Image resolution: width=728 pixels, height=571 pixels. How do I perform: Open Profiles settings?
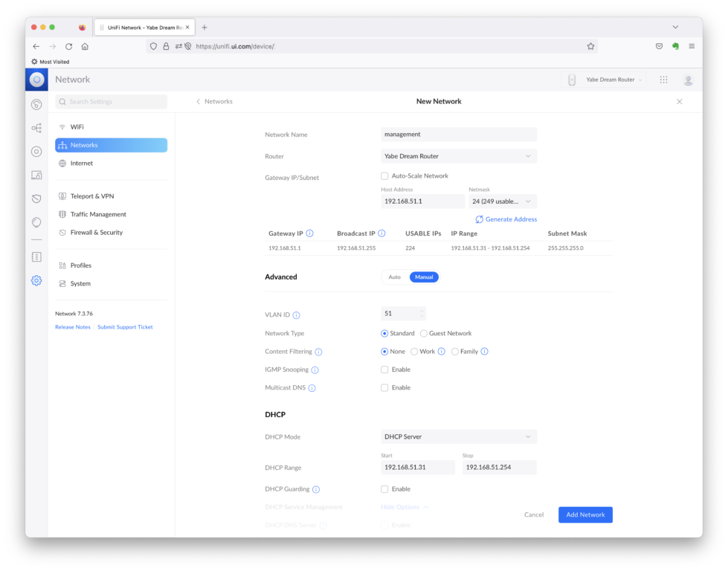[x=111, y=265]
